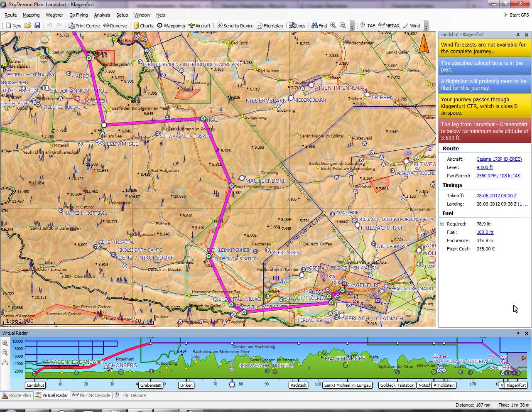Screen dimensions: 532x412
Task: Open a saved route via folder icon
Action: point(28,26)
